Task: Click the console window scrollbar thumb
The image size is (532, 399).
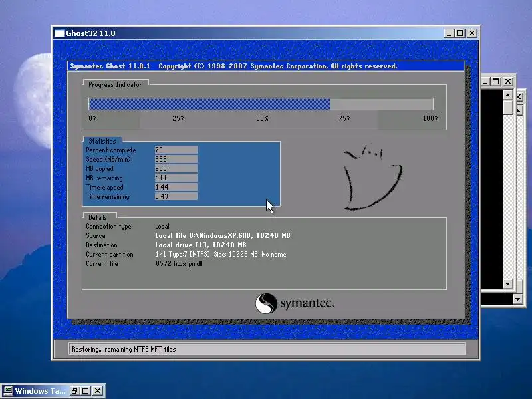Action: point(507,108)
